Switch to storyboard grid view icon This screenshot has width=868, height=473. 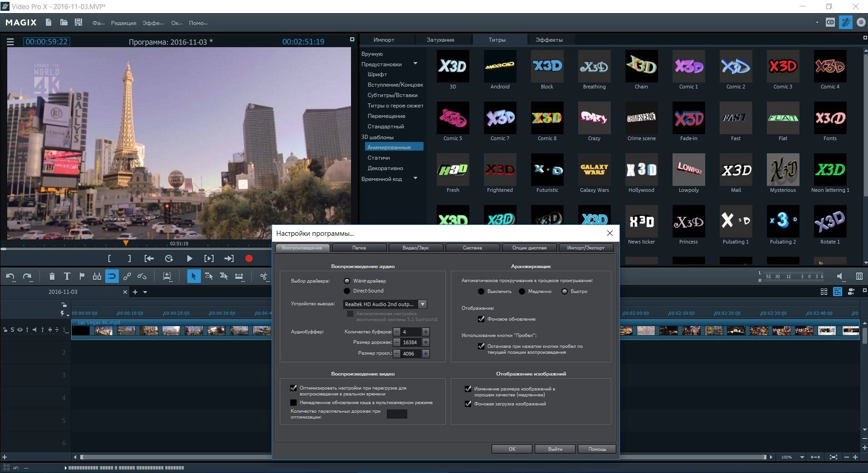coord(824,292)
